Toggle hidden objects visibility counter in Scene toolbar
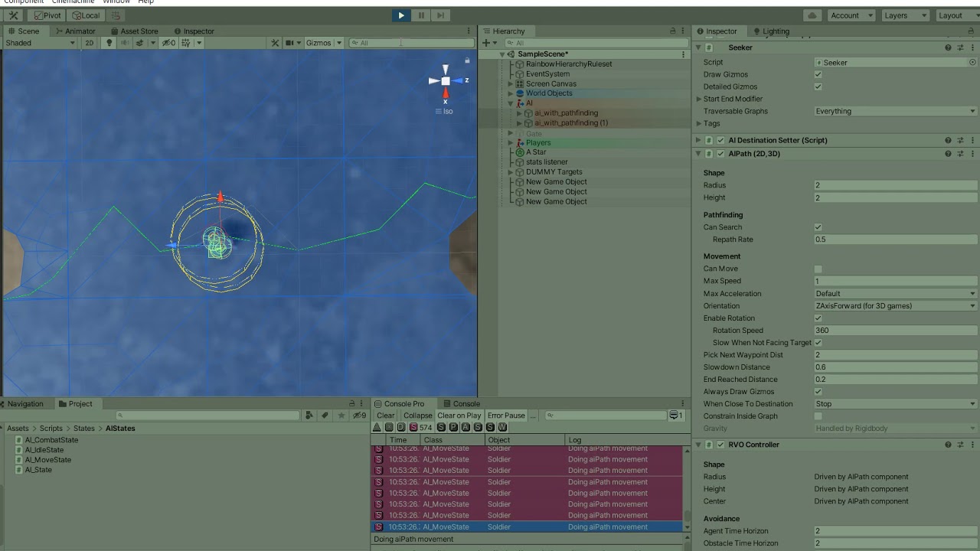Screen dimensions: 980x551 click(x=168, y=43)
